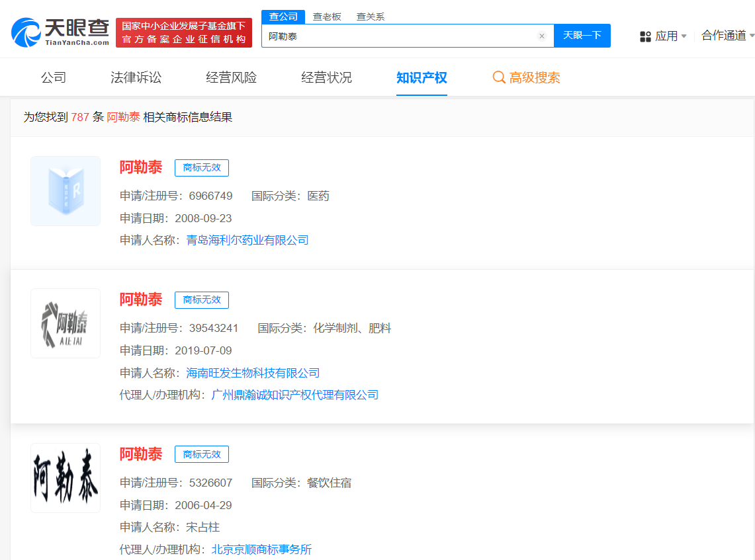
Task: Click the result count 787
Action: point(80,117)
